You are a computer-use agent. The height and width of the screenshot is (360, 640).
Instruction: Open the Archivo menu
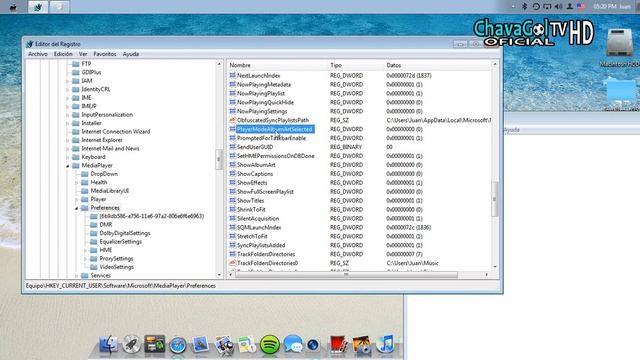click(x=38, y=54)
